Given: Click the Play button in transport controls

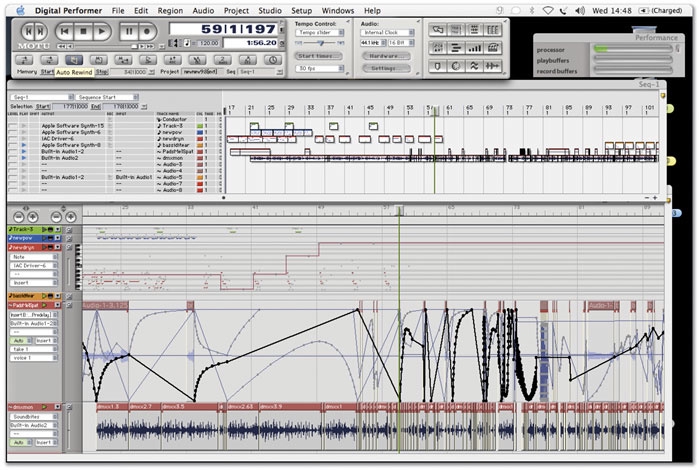Looking at the screenshot, I should click(102, 31).
